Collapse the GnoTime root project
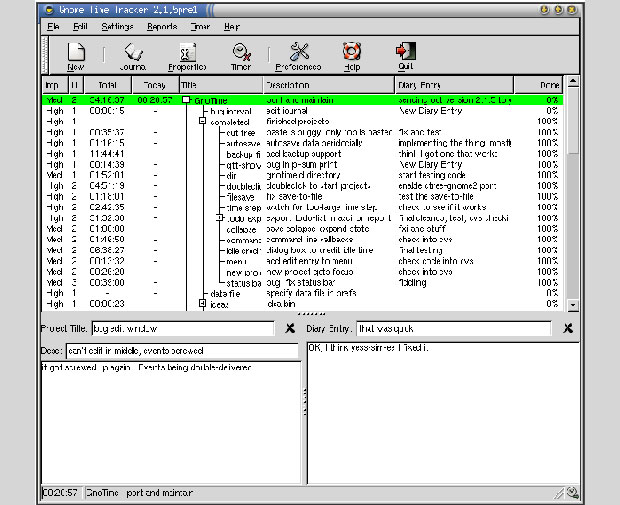The width and height of the screenshot is (620, 505). 186,100
